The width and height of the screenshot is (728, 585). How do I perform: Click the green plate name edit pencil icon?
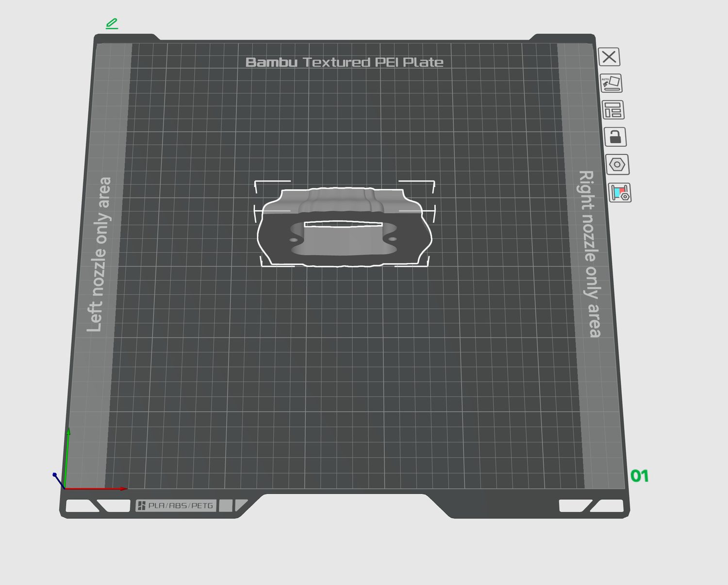point(112,23)
